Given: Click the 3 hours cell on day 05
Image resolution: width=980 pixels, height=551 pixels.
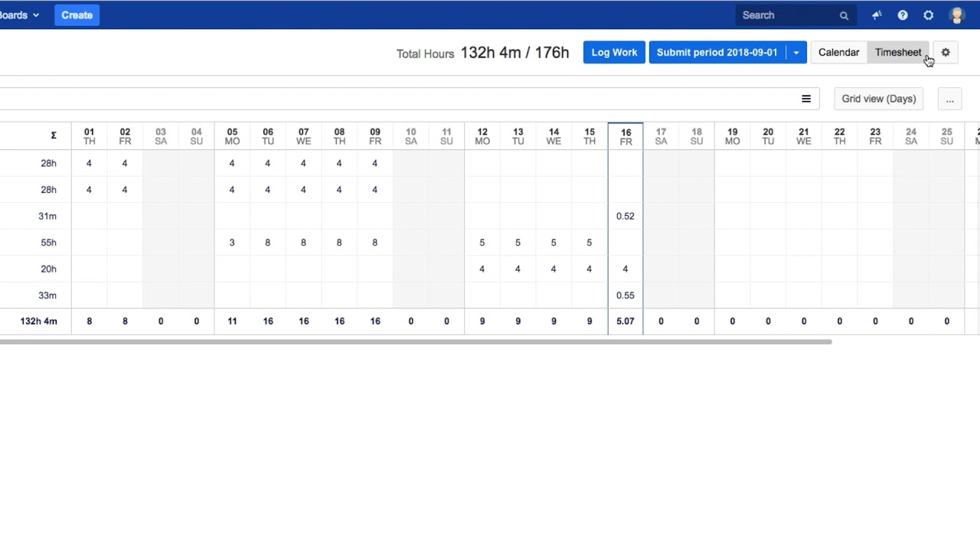Looking at the screenshot, I should pos(232,243).
